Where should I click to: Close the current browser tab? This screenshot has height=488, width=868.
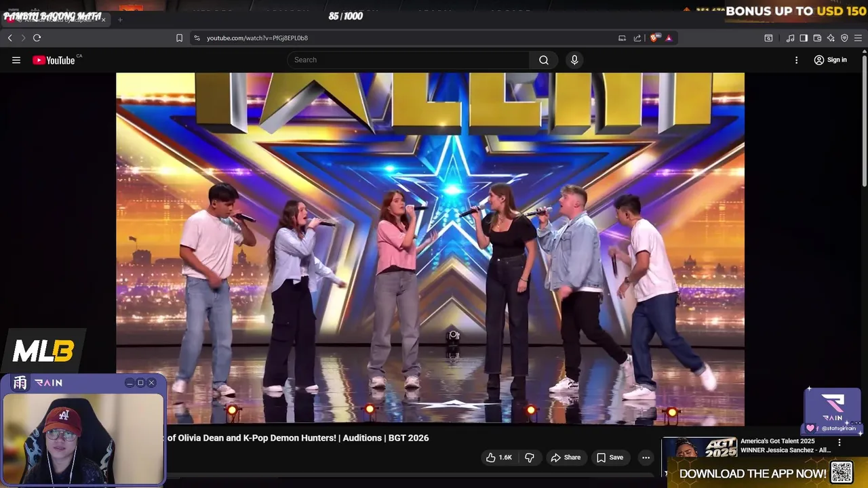click(x=104, y=20)
